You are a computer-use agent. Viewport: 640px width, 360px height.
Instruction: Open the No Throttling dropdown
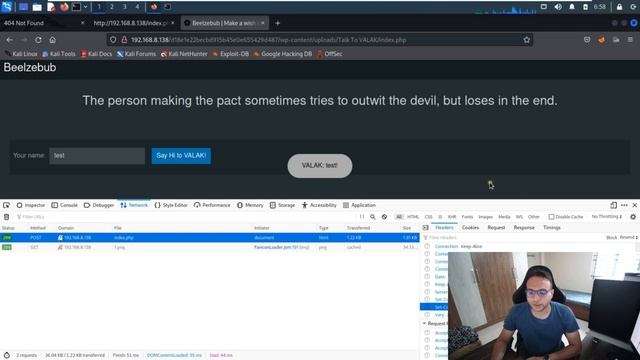(x=606, y=217)
